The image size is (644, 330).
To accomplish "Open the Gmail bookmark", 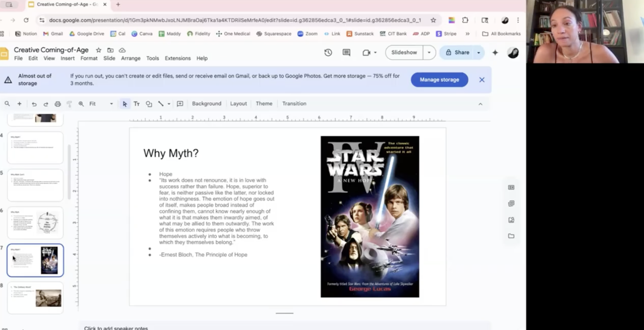I will click(53, 34).
